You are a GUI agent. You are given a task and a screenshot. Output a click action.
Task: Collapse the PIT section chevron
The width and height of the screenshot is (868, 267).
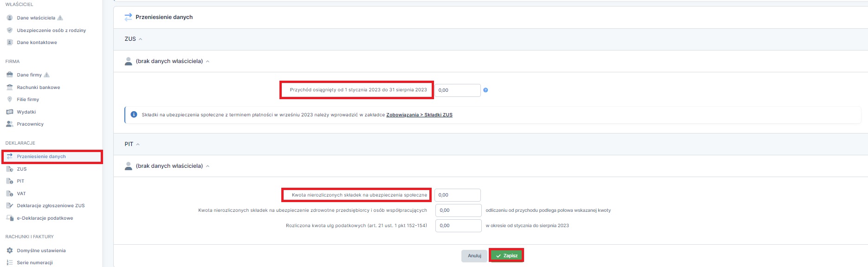point(138,145)
